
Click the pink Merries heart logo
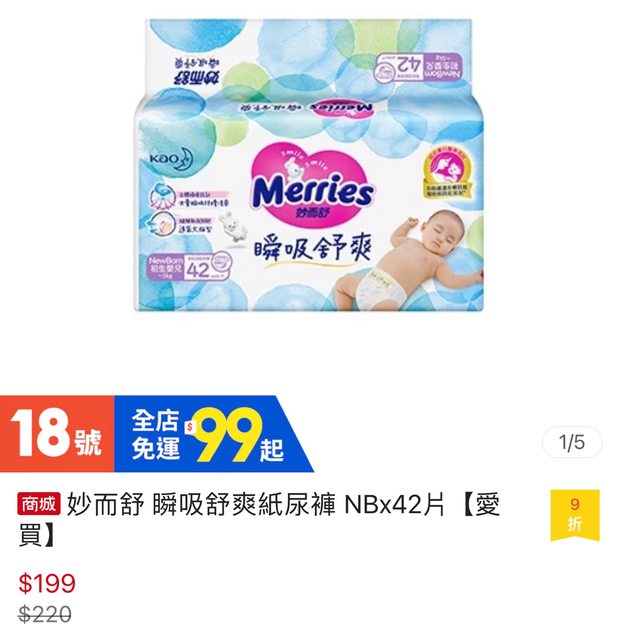pyautogui.click(x=312, y=190)
